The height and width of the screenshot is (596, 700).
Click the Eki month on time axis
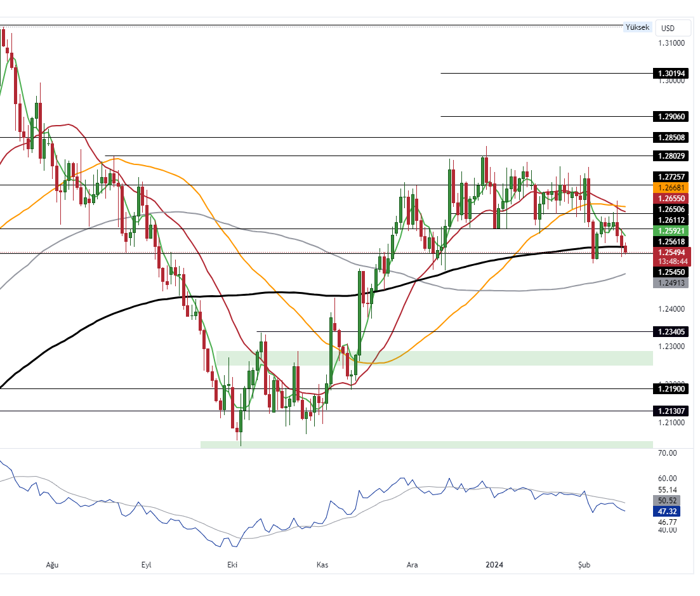(x=232, y=564)
